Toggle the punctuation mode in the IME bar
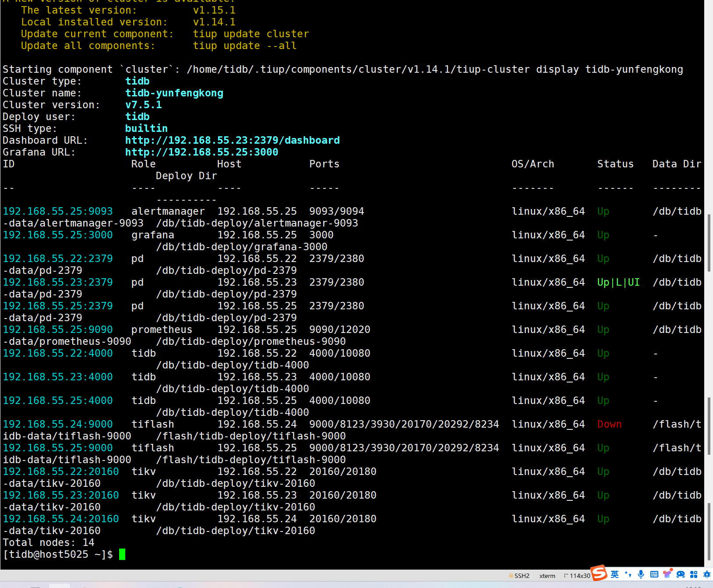The height and width of the screenshot is (588, 713). pos(628,574)
